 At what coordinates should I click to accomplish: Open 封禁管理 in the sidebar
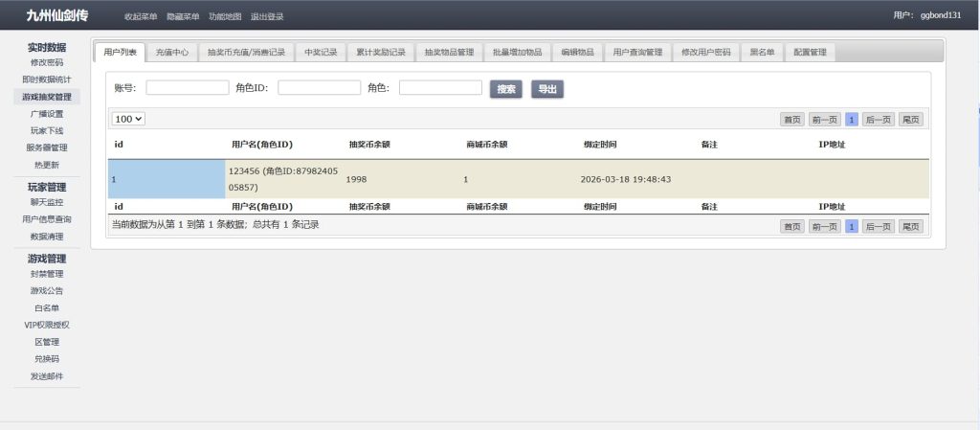[x=47, y=274]
